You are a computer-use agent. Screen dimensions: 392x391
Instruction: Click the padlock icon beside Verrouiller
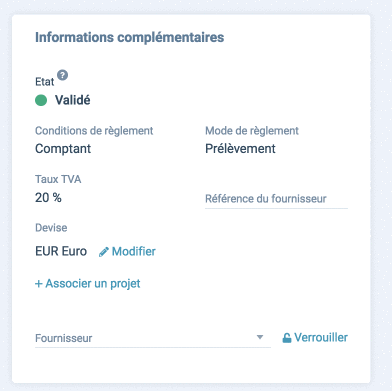(x=287, y=338)
